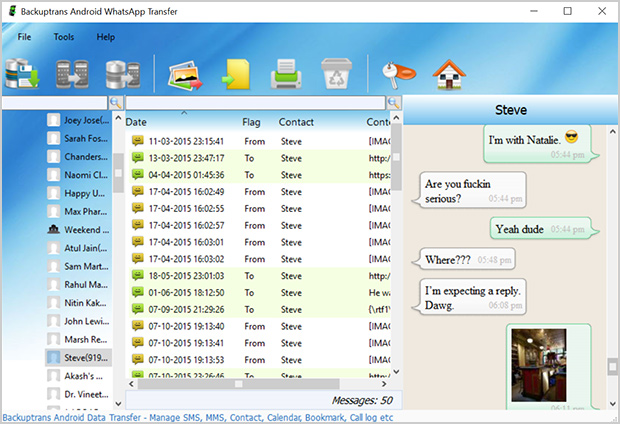Click the house home icon
The image size is (620, 424).
(449, 74)
